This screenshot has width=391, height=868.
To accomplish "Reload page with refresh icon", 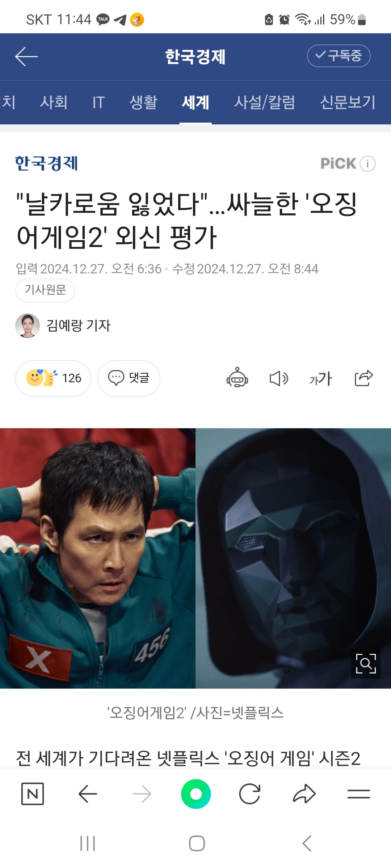I will pyautogui.click(x=250, y=794).
